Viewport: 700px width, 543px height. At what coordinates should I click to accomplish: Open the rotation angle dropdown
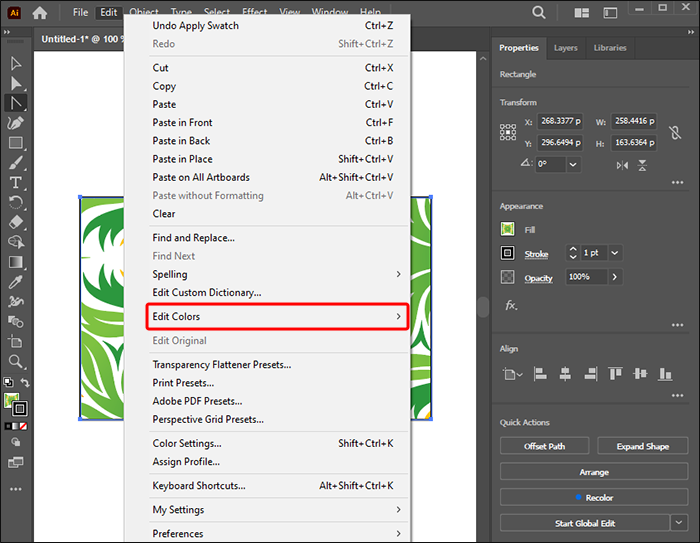tap(572, 164)
